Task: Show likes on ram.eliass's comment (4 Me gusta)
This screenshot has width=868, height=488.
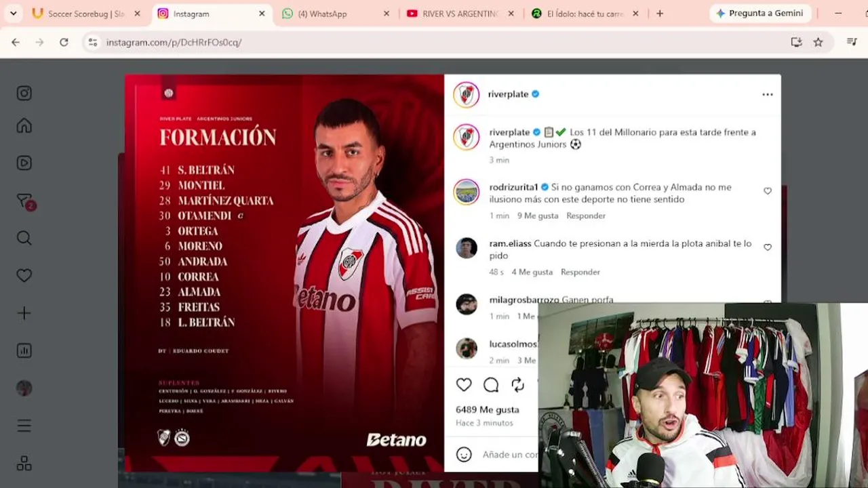Action: [532, 272]
